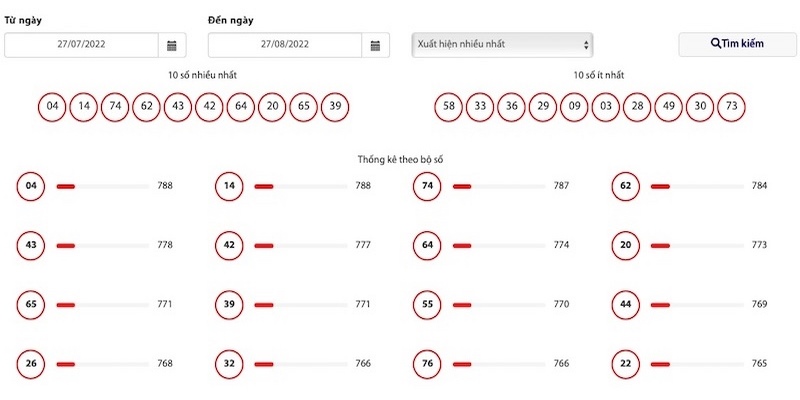Open the Đến ngày calendar picker icon
The width and height of the screenshot is (800, 400).
coord(376,45)
